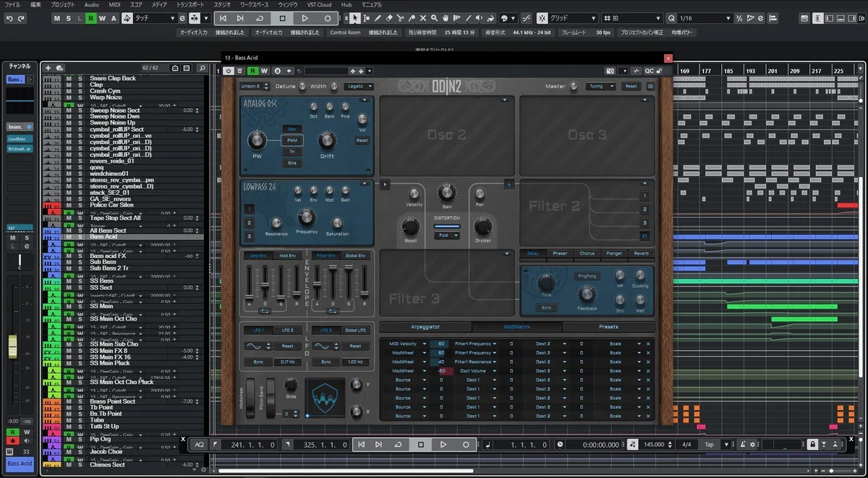Click Tap tempo button
Viewport: 868px width, 478px height.
point(710,445)
